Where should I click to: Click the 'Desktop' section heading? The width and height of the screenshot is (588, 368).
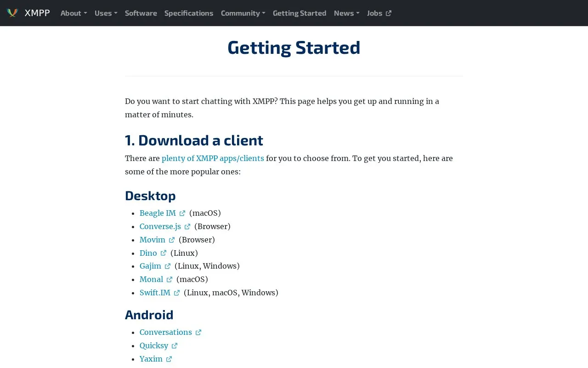(x=150, y=195)
